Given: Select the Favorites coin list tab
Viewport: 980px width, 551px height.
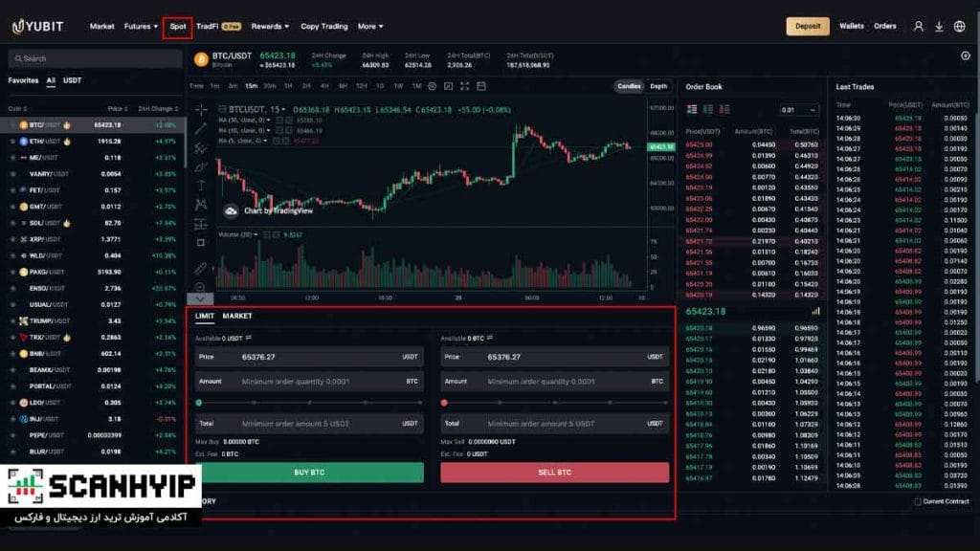Looking at the screenshot, I should click(x=23, y=80).
